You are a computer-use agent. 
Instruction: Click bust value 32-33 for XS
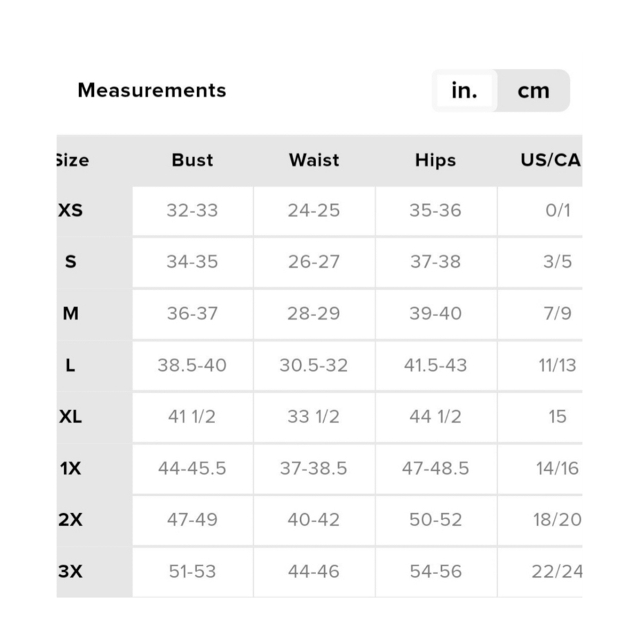tap(192, 211)
